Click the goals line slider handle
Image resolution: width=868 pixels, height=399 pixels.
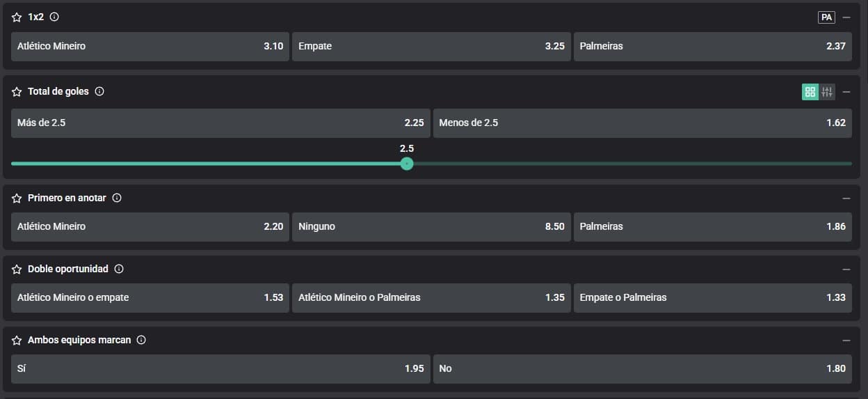(407, 164)
